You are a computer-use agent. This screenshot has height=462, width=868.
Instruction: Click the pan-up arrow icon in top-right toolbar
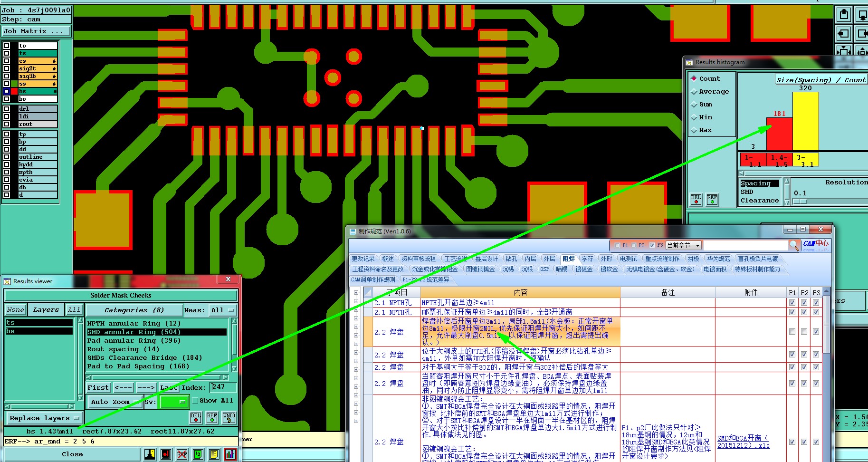(x=844, y=15)
